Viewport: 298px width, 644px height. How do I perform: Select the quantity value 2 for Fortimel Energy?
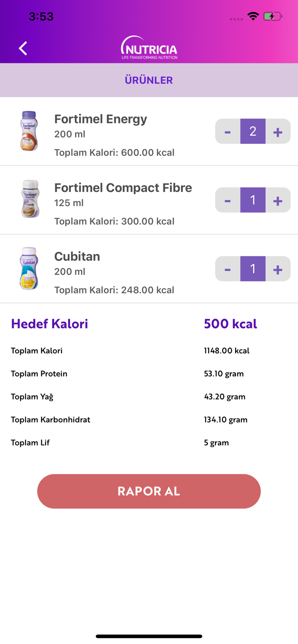[x=252, y=131]
